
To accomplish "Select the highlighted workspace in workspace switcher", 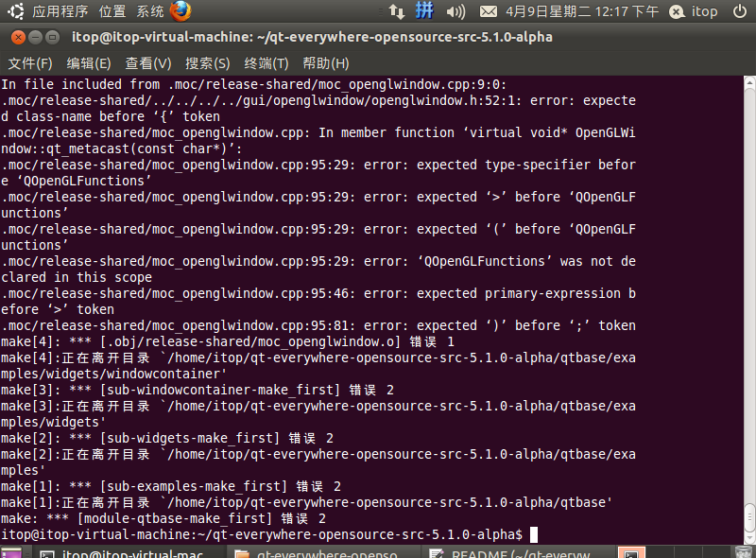I will [631, 553].
